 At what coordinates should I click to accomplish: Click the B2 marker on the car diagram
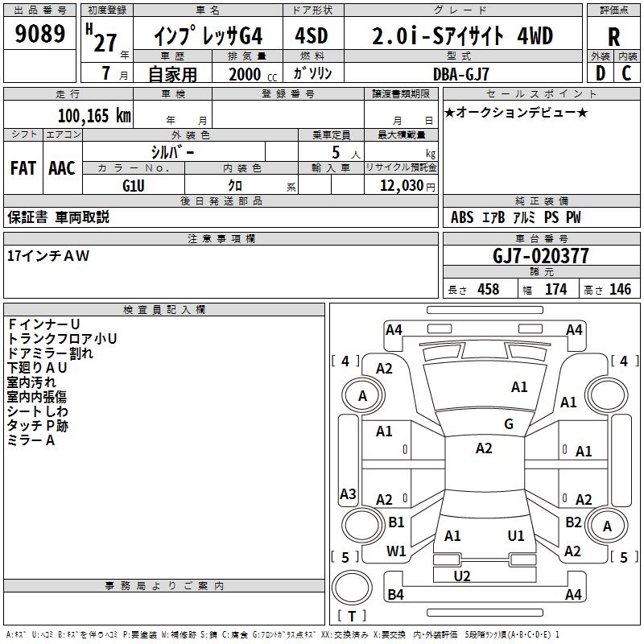573,522
